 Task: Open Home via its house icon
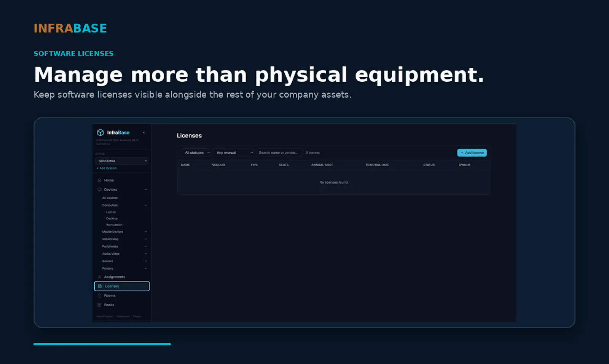coord(99,180)
